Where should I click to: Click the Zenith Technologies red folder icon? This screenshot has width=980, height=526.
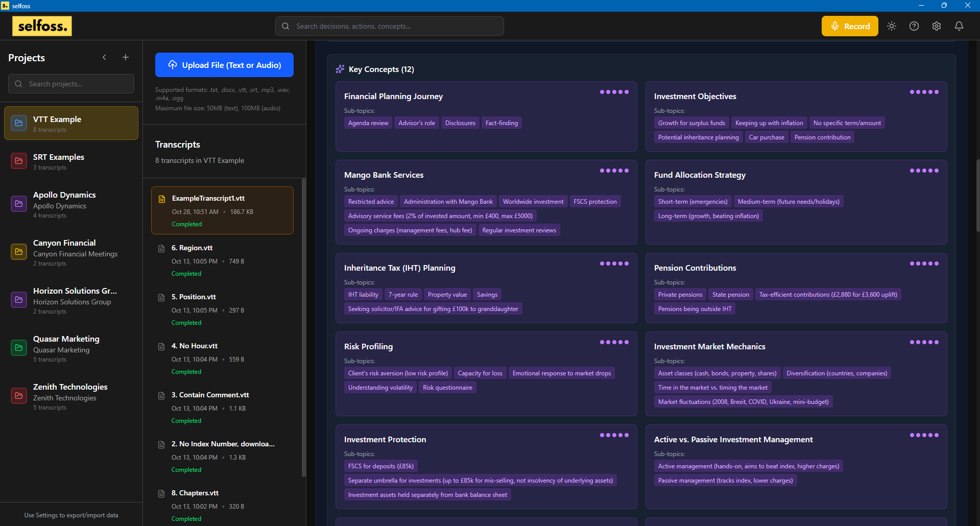click(x=19, y=396)
